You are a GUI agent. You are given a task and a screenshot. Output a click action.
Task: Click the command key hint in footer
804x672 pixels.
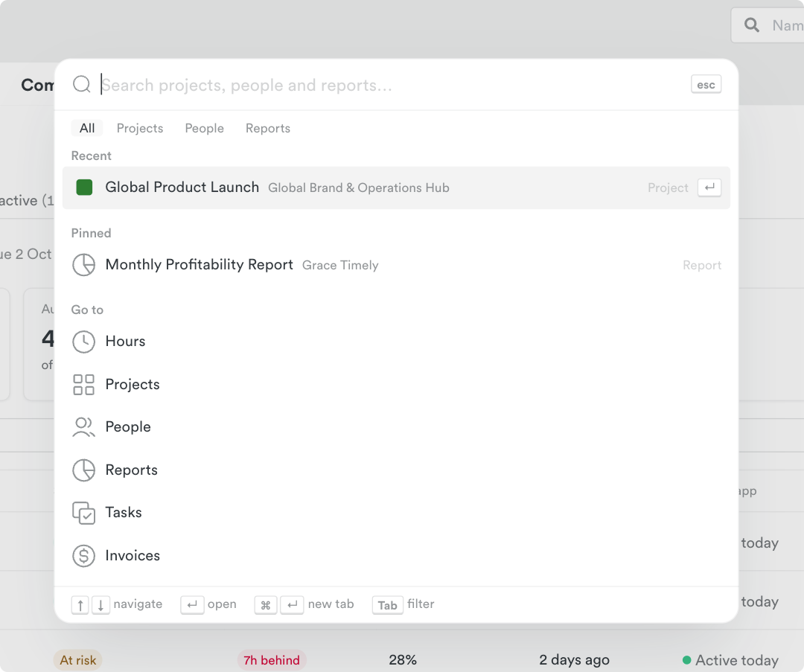click(x=266, y=605)
